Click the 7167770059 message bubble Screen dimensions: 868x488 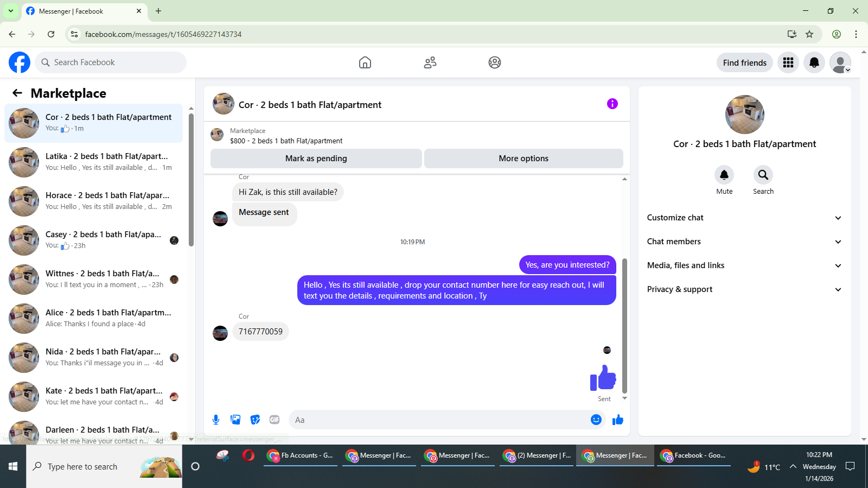click(260, 332)
